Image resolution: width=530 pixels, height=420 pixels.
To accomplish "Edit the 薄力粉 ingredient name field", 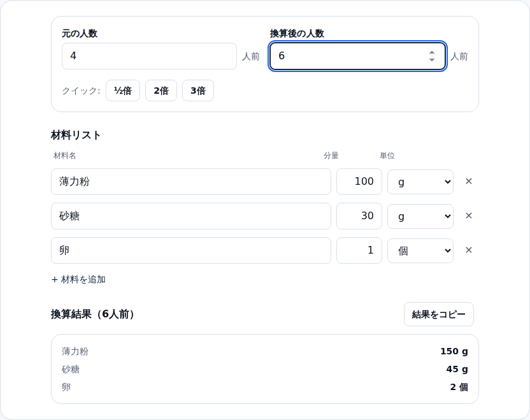I will click(x=191, y=182).
